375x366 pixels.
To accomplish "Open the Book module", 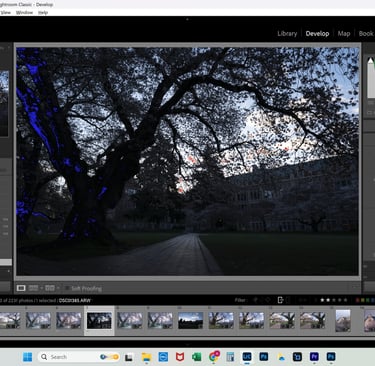I will (366, 34).
